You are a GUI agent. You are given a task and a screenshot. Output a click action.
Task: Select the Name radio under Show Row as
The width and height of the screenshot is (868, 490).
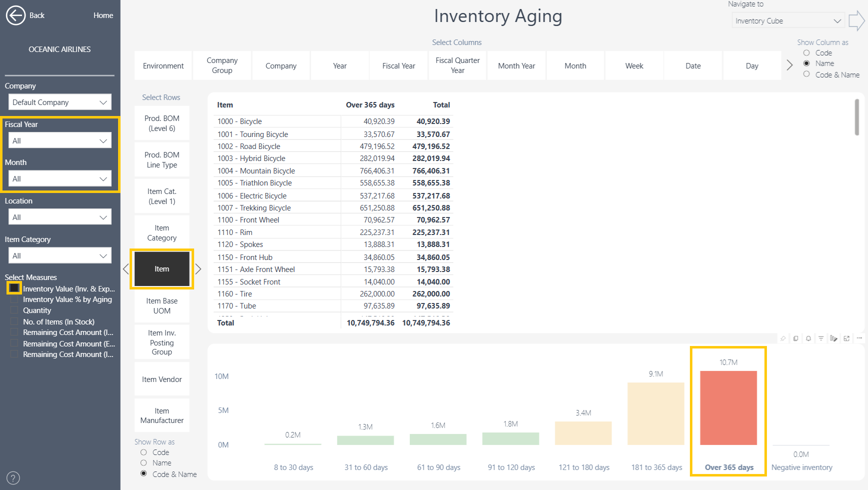pos(144,463)
